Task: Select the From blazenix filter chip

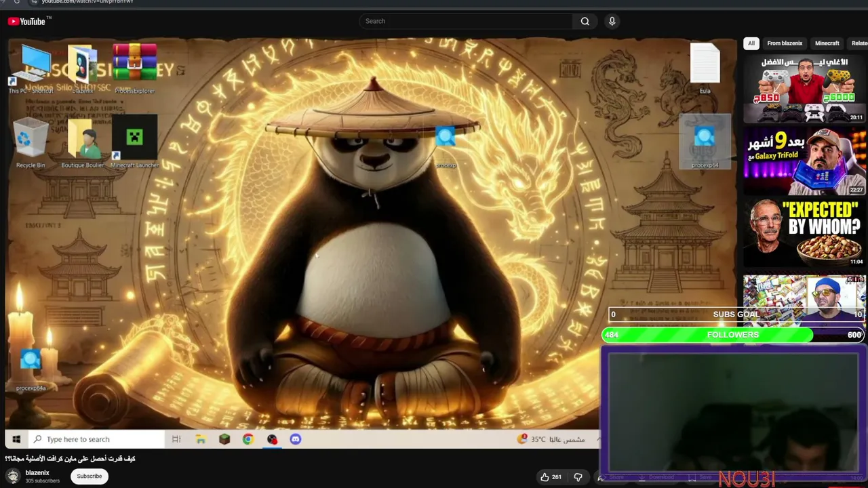Action: pyautogui.click(x=785, y=43)
